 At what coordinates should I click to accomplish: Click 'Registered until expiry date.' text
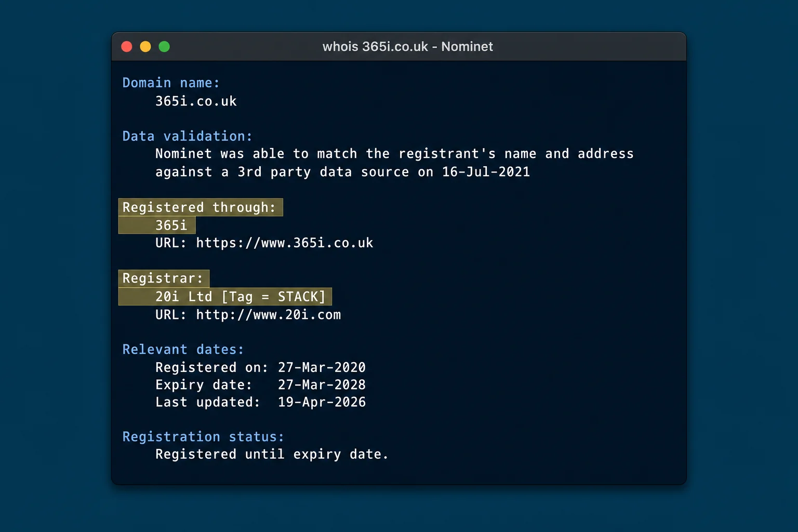[272, 455]
